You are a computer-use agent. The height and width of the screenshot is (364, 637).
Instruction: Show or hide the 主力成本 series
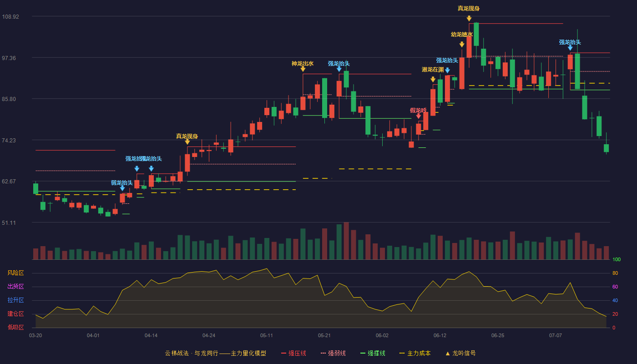[415, 353]
